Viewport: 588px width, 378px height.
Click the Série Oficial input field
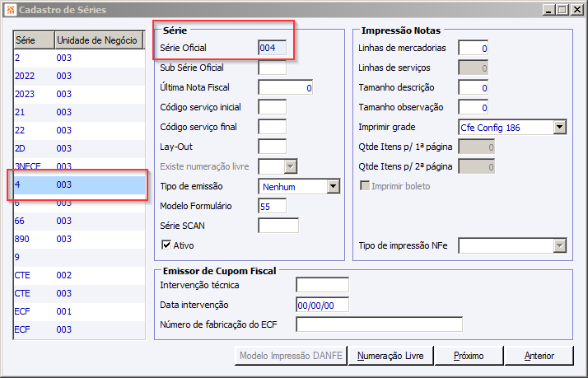(x=272, y=48)
